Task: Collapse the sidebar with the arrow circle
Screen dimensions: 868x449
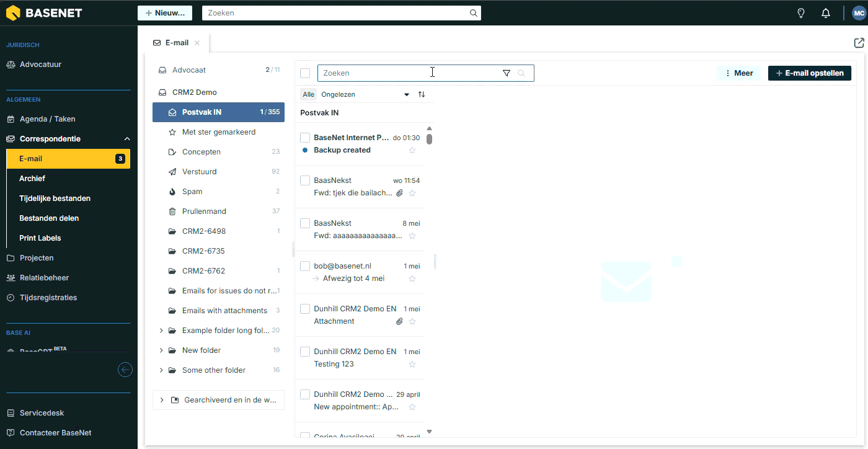Action: point(125,370)
